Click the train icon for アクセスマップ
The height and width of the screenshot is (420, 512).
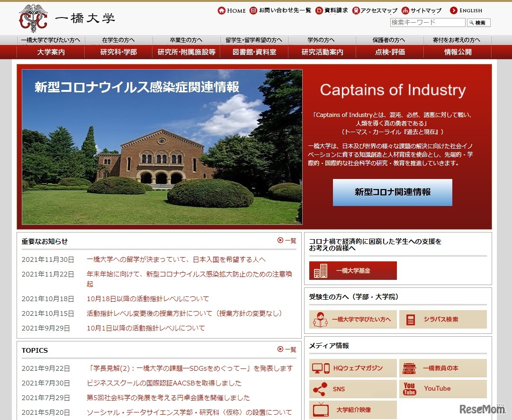point(356,10)
